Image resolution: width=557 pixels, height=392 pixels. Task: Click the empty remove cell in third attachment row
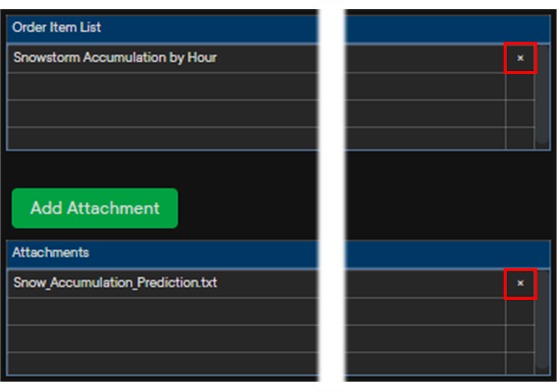point(520,338)
